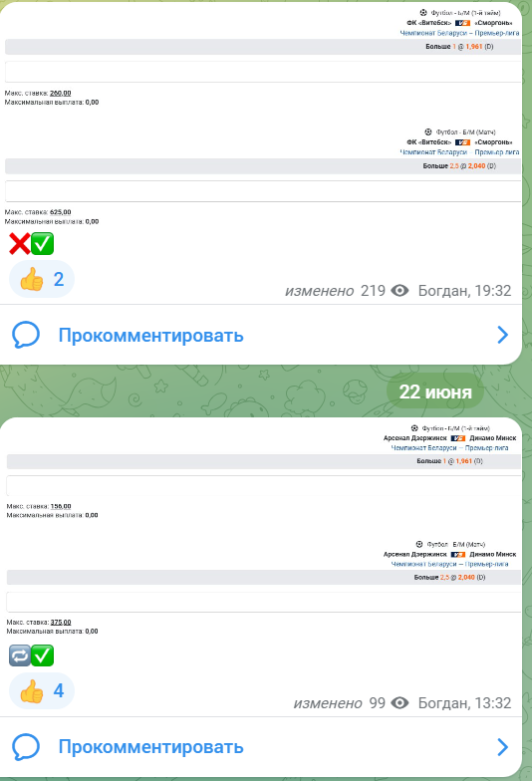Click the comment bubble icon under the 13:32 post
The height and width of the screenshot is (781, 532).
point(26,747)
